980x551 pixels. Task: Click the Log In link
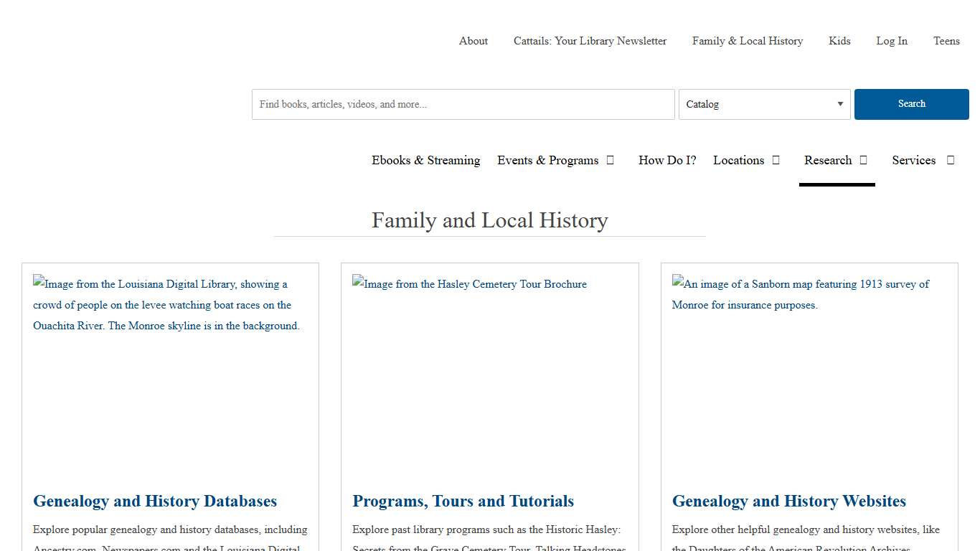pos(891,41)
